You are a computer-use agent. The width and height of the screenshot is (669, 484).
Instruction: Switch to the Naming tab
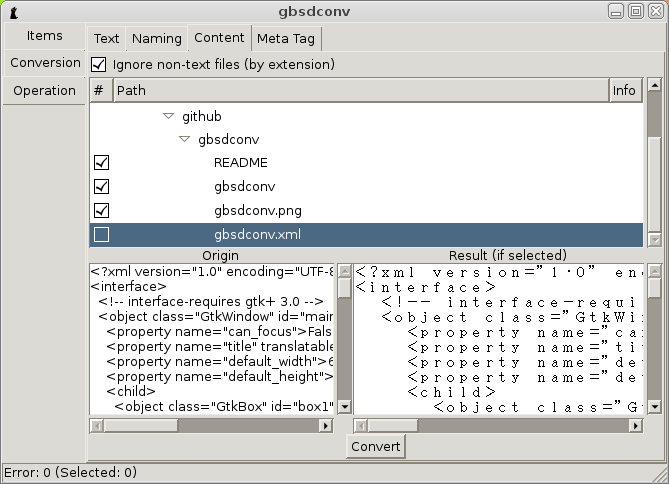click(157, 39)
